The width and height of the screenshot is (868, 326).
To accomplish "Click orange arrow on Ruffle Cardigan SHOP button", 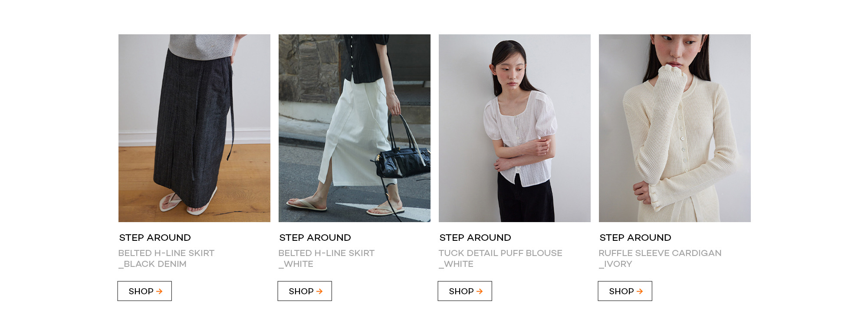I will coord(640,291).
